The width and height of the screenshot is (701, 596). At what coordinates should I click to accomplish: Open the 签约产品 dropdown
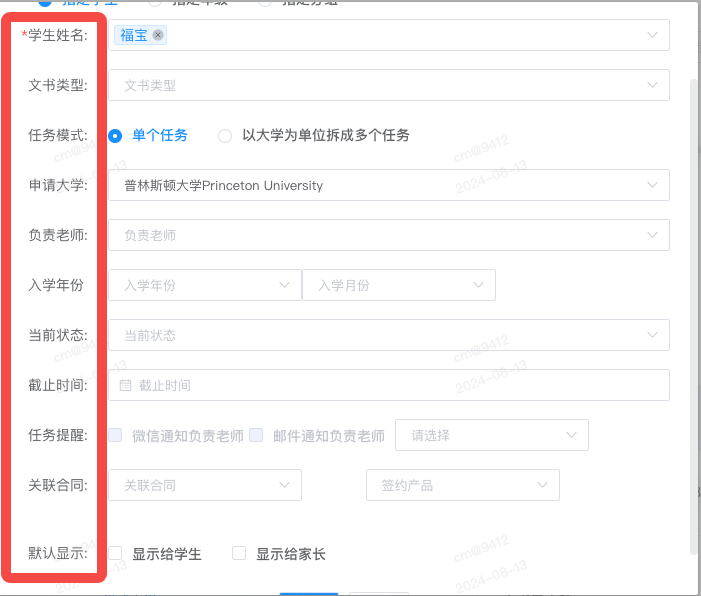[x=463, y=485]
